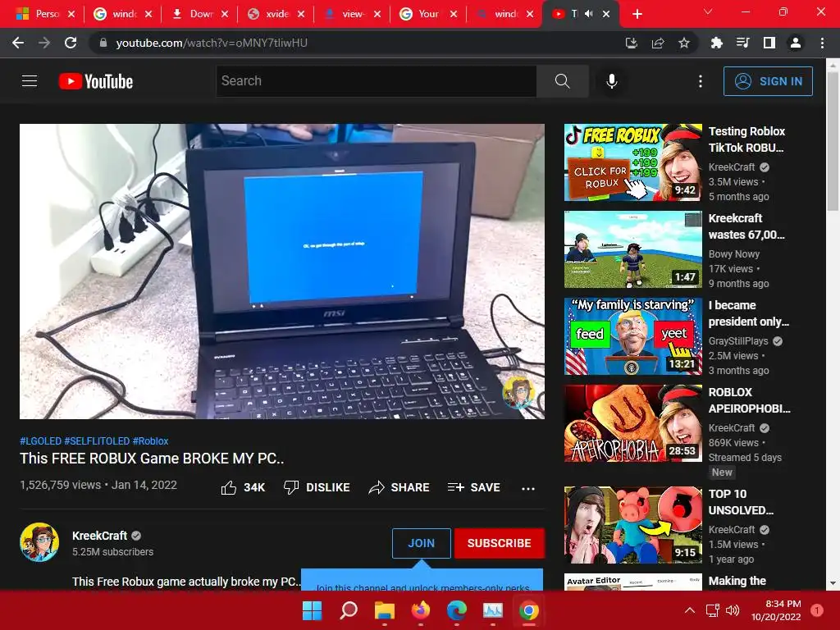Go forward with browser forward arrow
The width and height of the screenshot is (840, 630).
click(44, 43)
